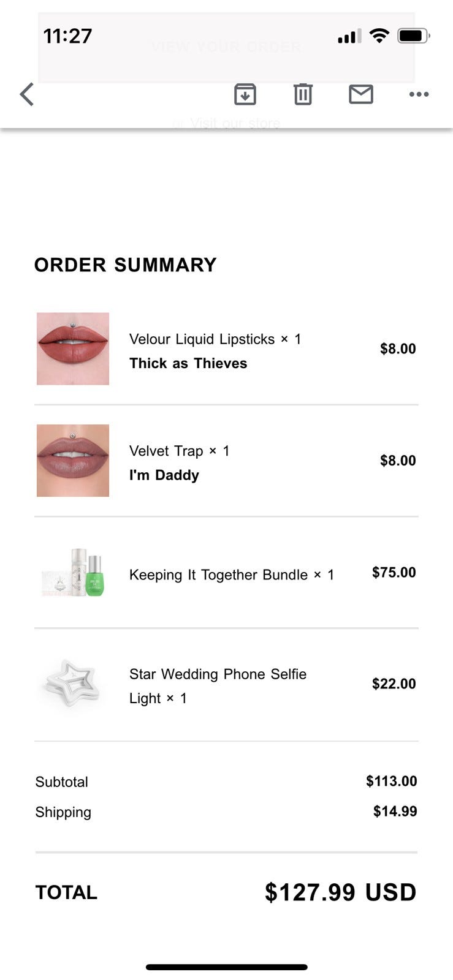Open the Thick as Thieves lipstick thumbnail
Image resolution: width=453 pixels, height=980 pixels.
73,349
